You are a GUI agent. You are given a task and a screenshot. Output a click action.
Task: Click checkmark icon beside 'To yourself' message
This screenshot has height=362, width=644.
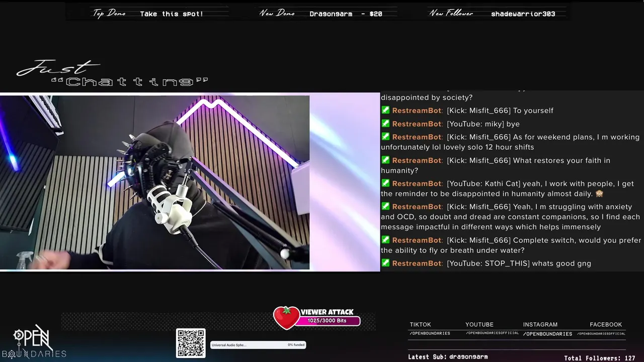385,110
